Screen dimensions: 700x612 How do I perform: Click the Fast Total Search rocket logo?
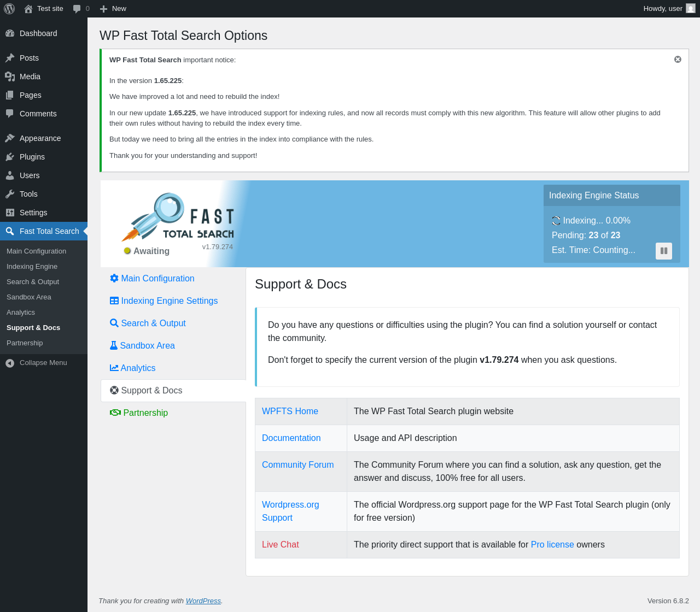tap(178, 217)
